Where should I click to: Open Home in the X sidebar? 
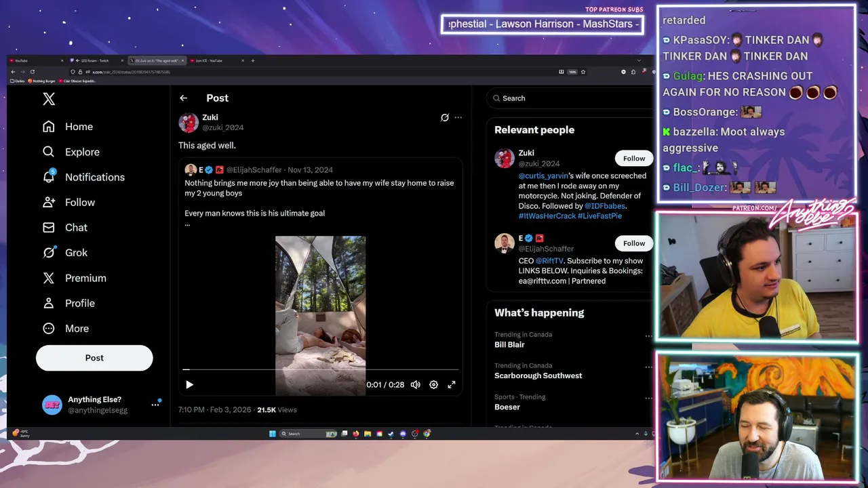click(x=68, y=127)
